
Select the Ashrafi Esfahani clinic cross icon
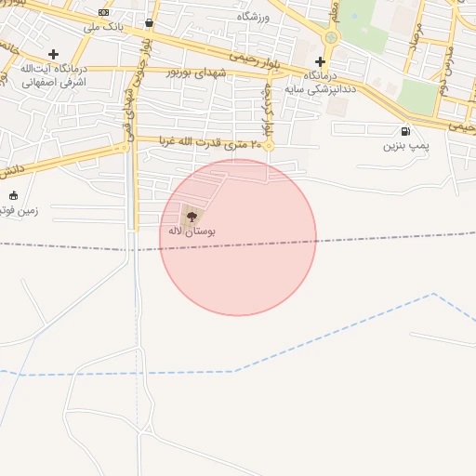coord(53,54)
